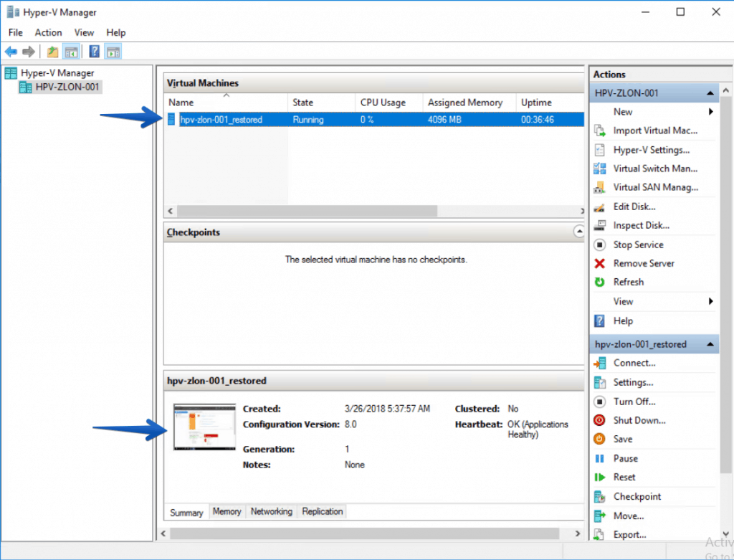This screenshot has width=734, height=560.
Task: Switch to the Networking tab
Action: 272,511
